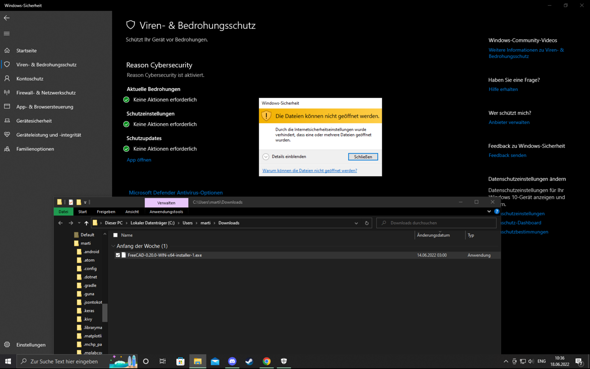Image resolution: width=590 pixels, height=369 pixels.
Task: Sort by the Name column header
Action: tap(126, 235)
